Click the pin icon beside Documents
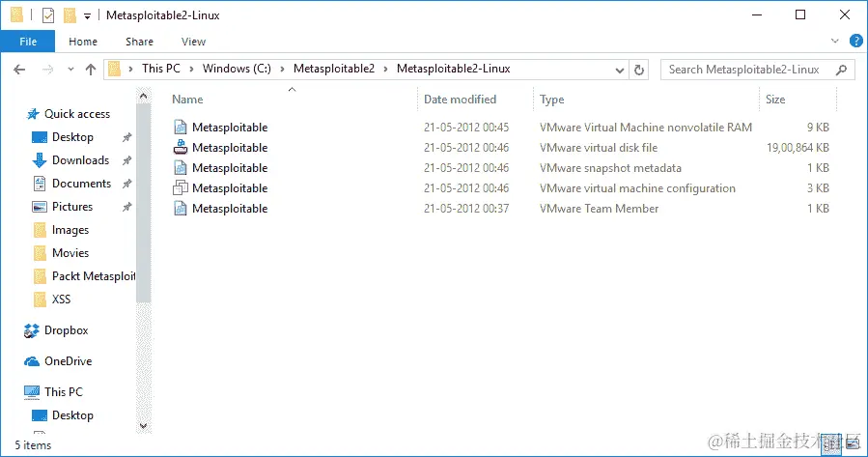Viewport: 868px width, 457px height. pyautogui.click(x=126, y=184)
